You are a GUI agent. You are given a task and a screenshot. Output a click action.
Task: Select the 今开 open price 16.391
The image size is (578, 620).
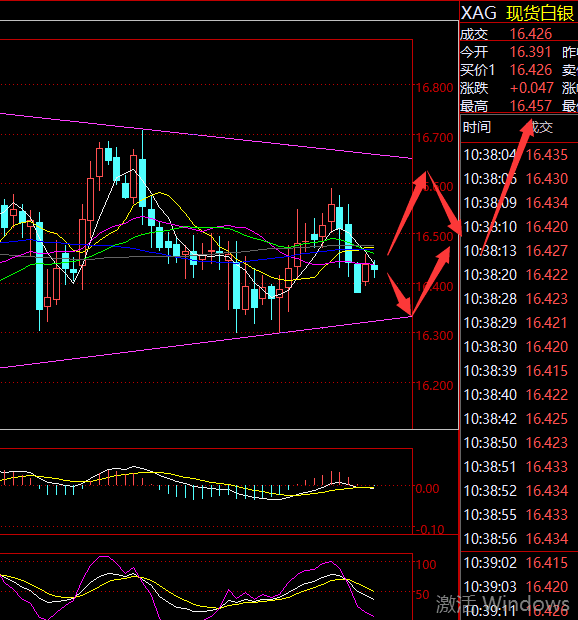tap(530, 52)
